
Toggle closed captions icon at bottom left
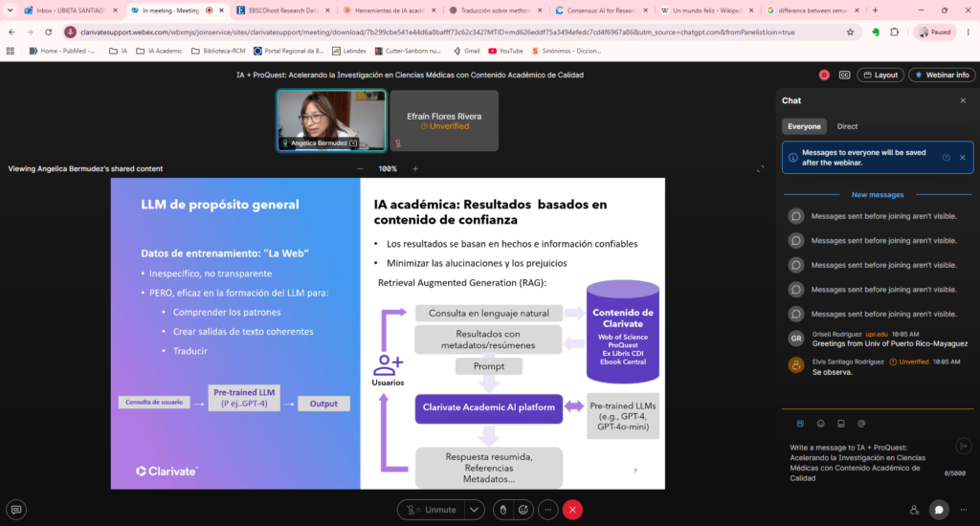(x=16, y=510)
